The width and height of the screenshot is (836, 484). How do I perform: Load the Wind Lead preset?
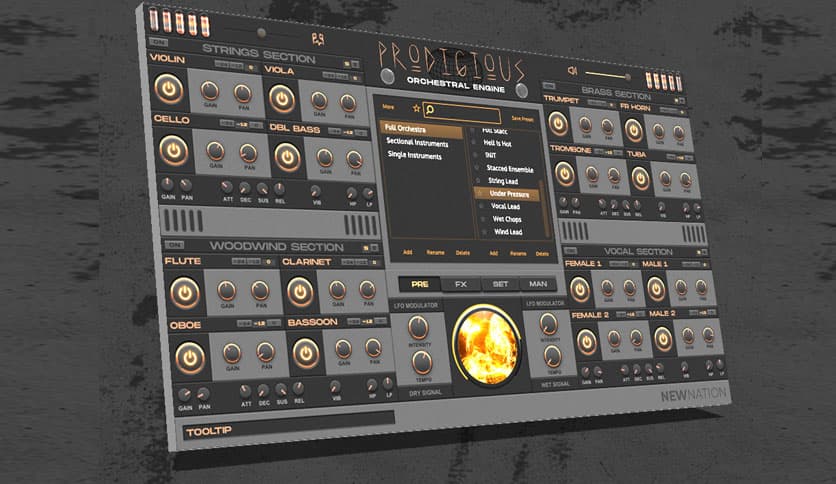508,232
